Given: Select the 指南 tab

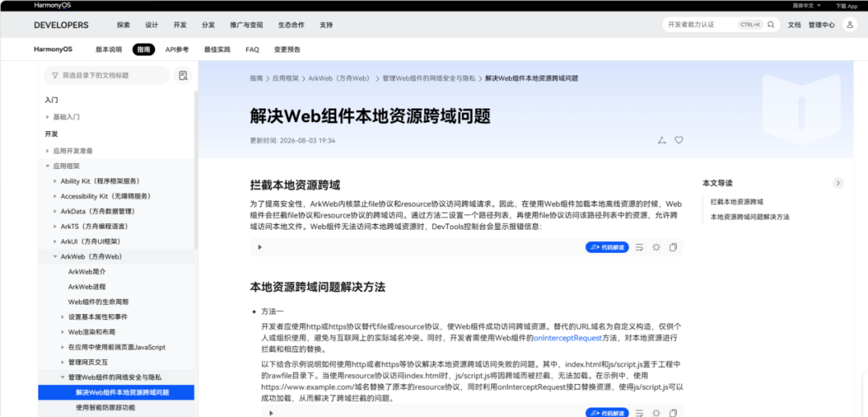Looking at the screenshot, I should coord(143,49).
